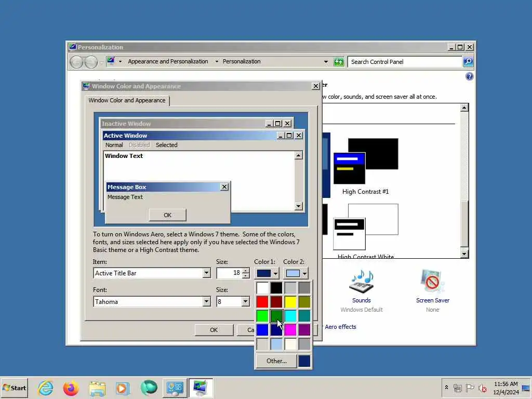Select the bright lime green swatch
532x399 pixels.
click(x=262, y=316)
